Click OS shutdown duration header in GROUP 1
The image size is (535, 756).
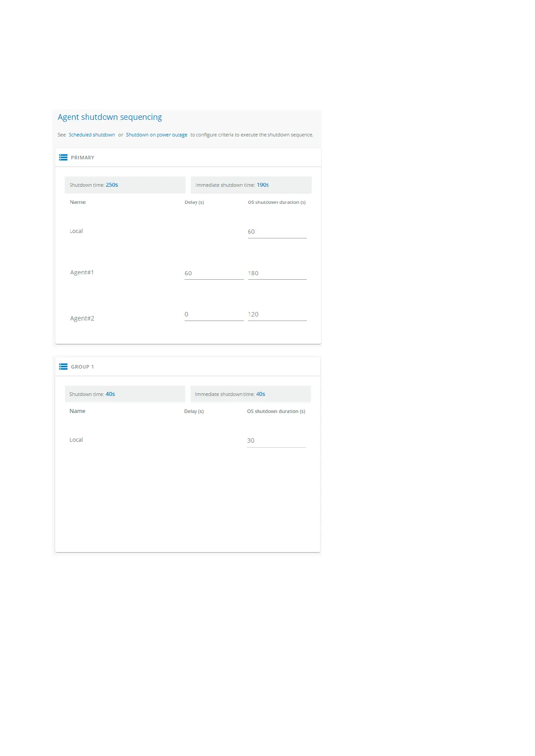(276, 412)
